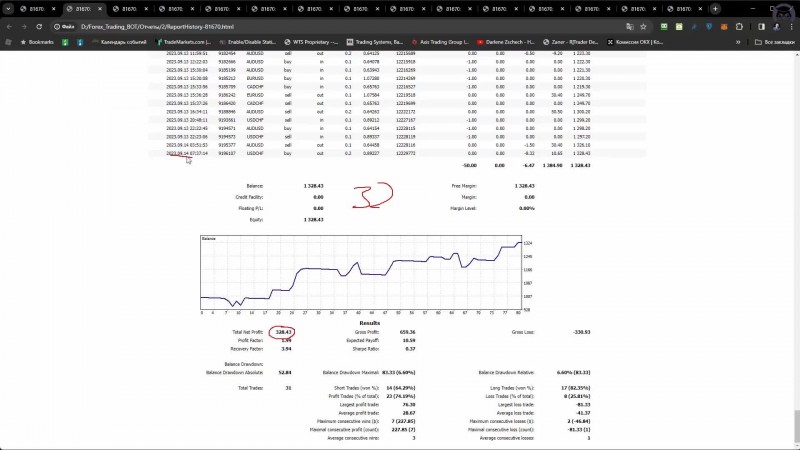Click the Short Trades value 14 (64.29%)
Screen dimensions: 800x450
(x=401, y=388)
